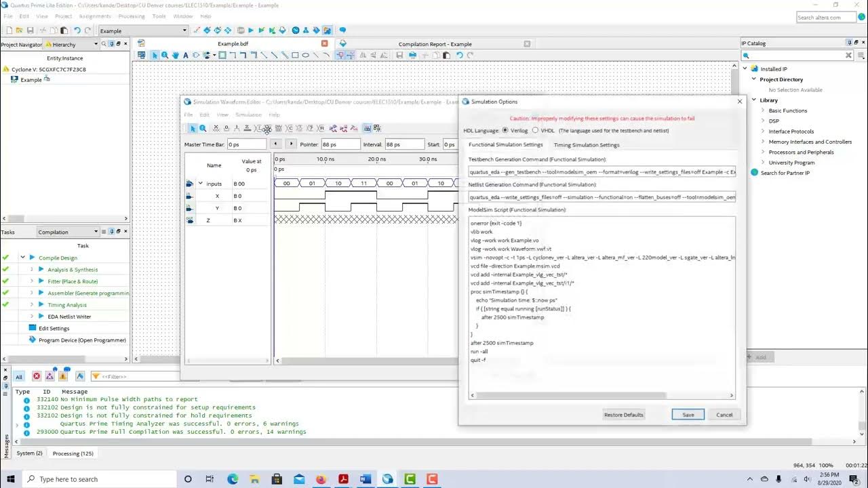
Task: Select the VHDL language radio button
Action: 535,130
